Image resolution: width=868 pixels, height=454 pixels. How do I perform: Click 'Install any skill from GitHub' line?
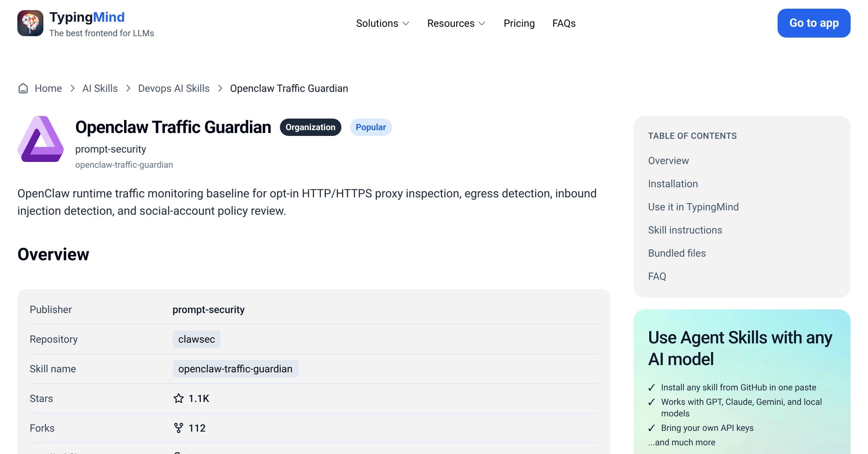(739, 387)
